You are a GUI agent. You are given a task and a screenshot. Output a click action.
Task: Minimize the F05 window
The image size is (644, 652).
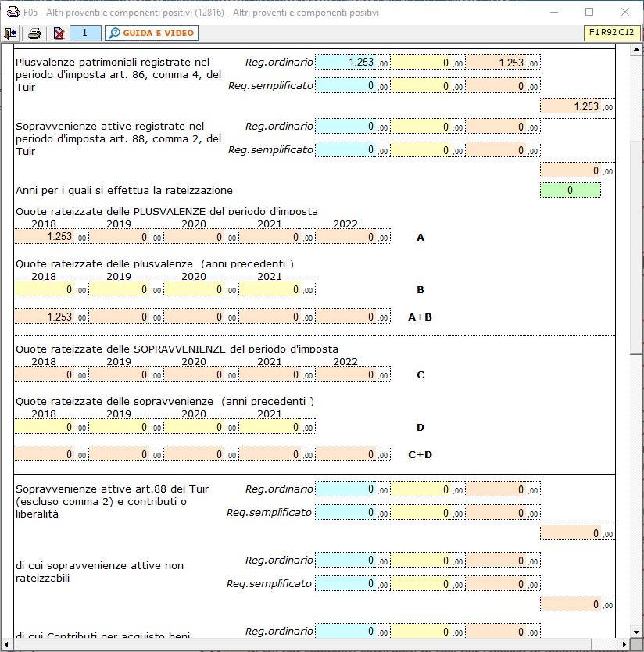554,12
